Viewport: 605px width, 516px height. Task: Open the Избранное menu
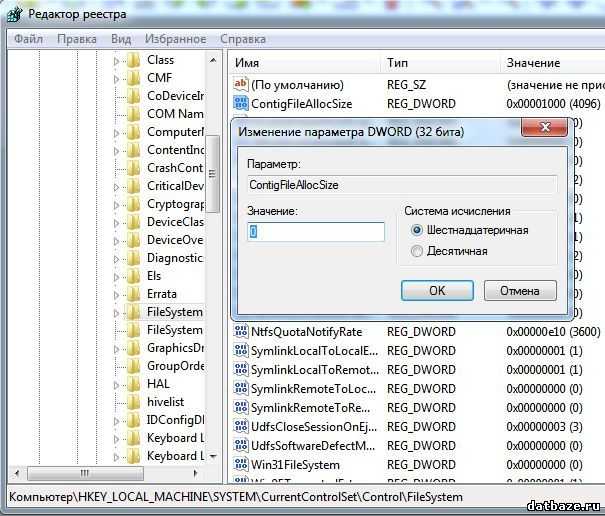pyautogui.click(x=175, y=39)
